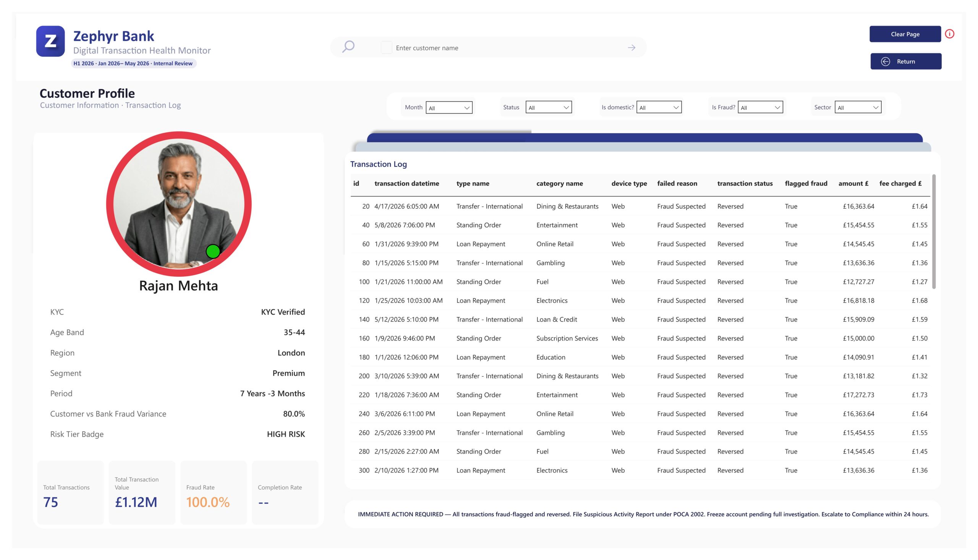Open the red info icon beside Clear Page
The width and height of the screenshot is (978, 560).
(949, 34)
